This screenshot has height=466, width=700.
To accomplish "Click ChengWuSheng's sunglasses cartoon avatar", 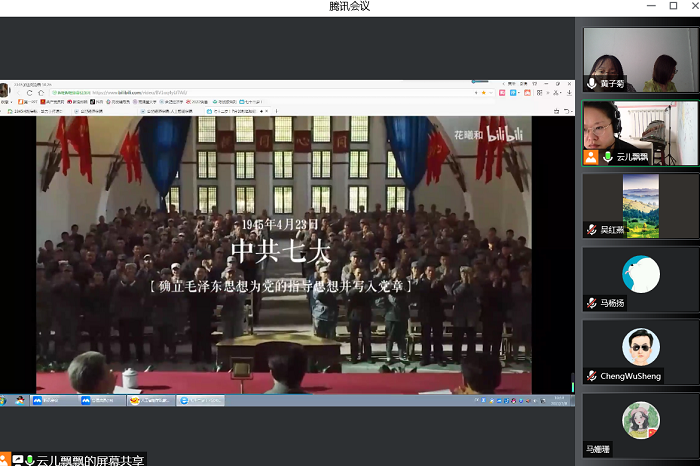I will pyautogui.click(x=641, y=347).
